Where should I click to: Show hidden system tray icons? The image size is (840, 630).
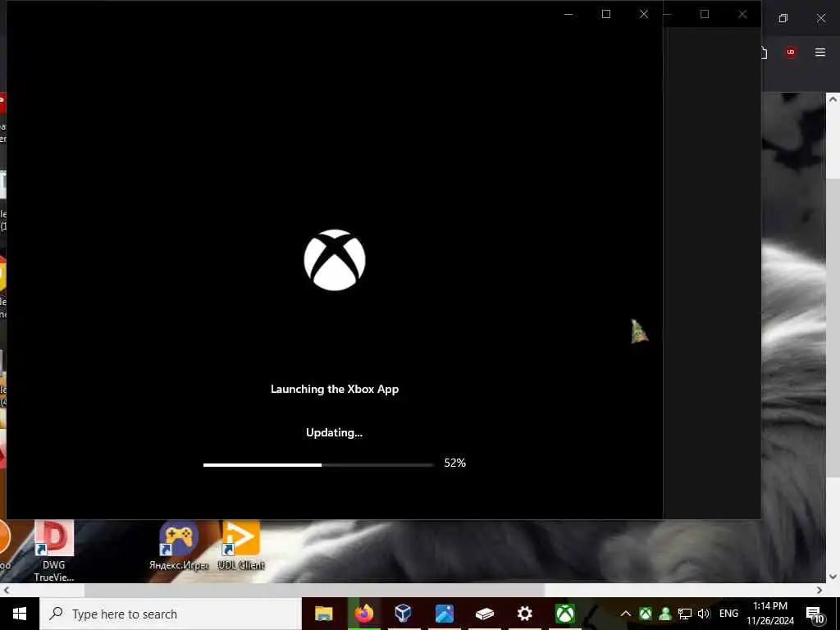point(626,614)
